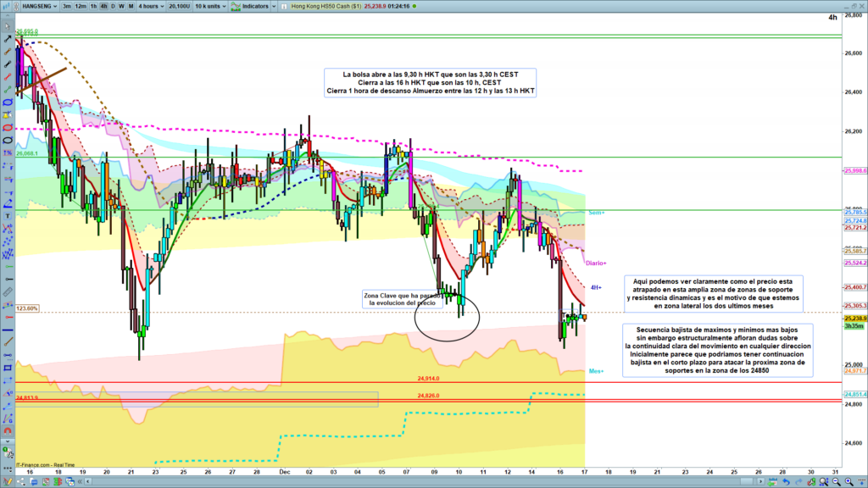
Task: Click the 20,100U units button
Action: [x=179, y=6]
